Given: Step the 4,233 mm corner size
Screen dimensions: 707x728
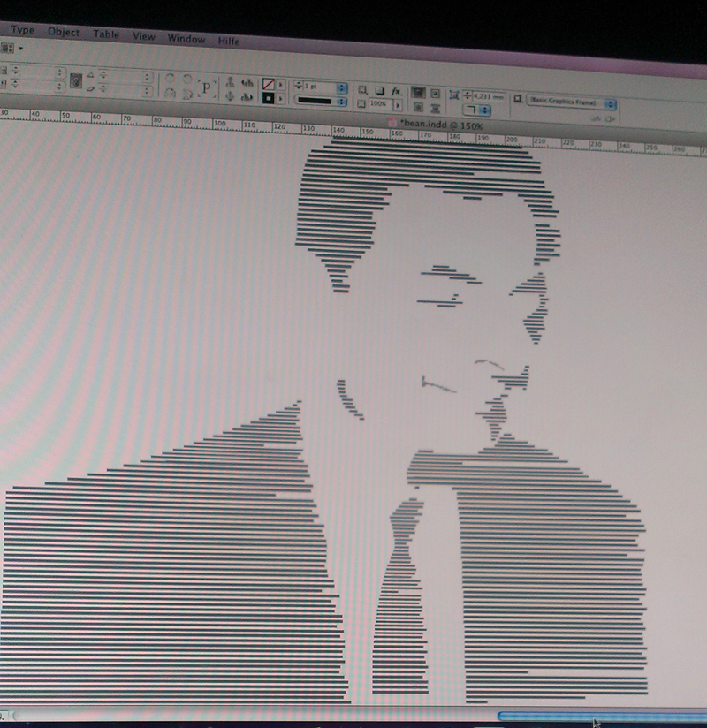Looking at the screenshot, I should (x=468, y=95).
